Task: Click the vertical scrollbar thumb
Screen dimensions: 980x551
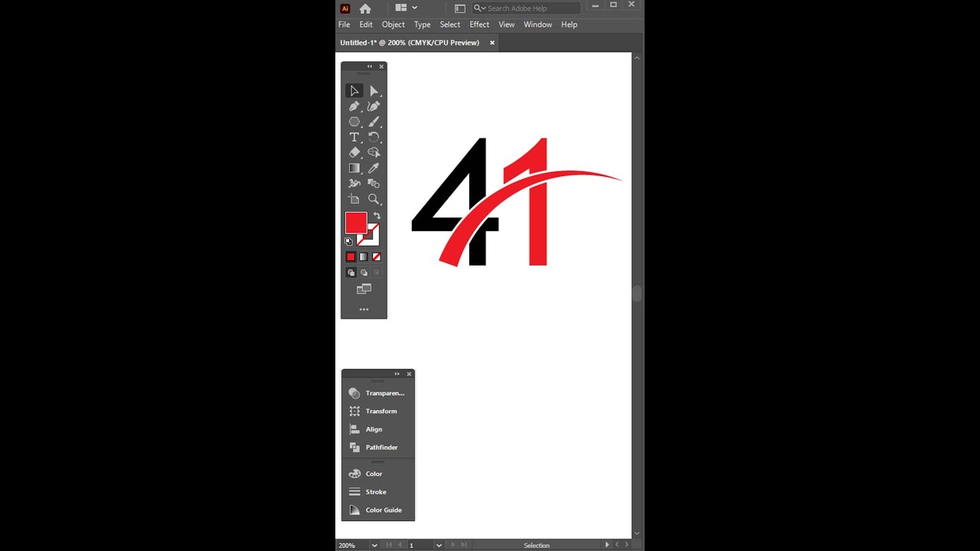Action: point(637,294)
